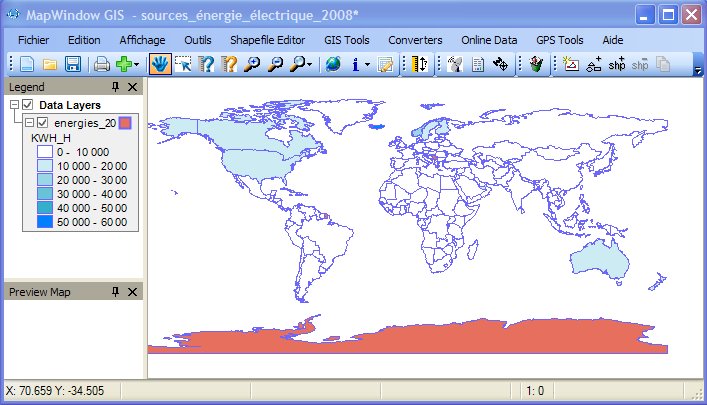Click the New project icon
Image resolution: width=707 pixels, height=405 pixels.
tap(28, 65)
